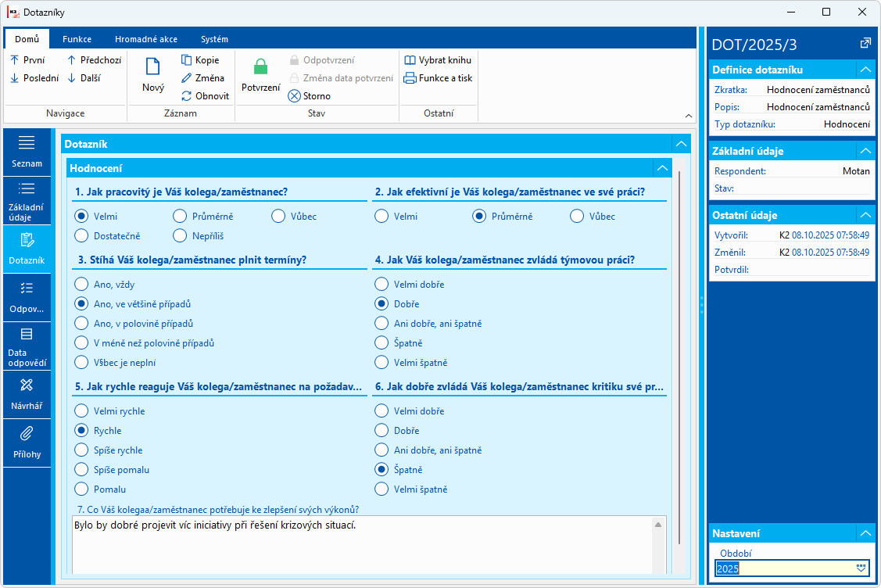881x588 pixels.
Task: Open Přílohy attachments in sidebar
Action: [x=27, y=443]
